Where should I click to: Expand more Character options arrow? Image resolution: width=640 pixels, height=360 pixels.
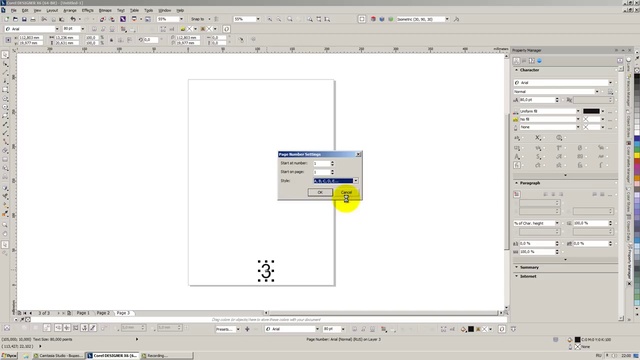(565, 175)
